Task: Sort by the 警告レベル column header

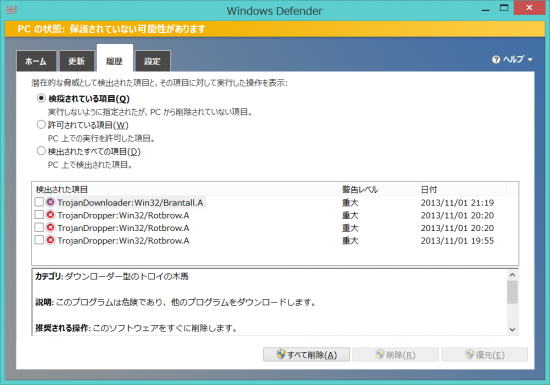Action: (x=378, y=189)
